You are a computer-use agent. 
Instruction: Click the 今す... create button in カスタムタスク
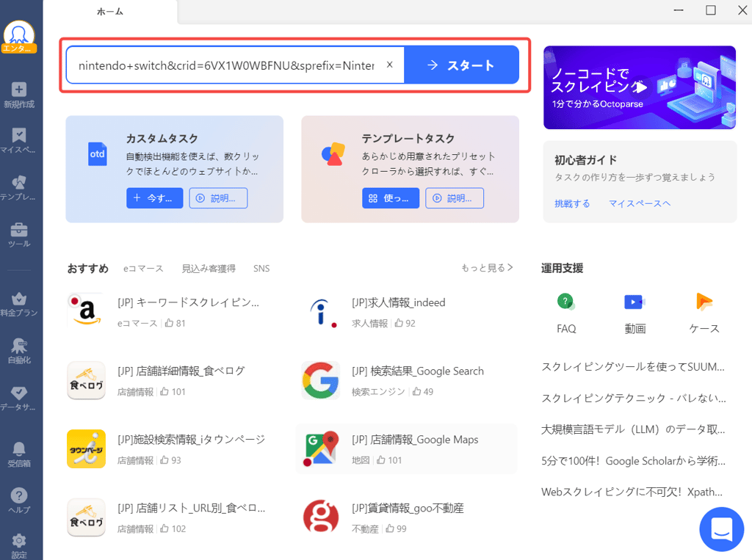[154, 198]
